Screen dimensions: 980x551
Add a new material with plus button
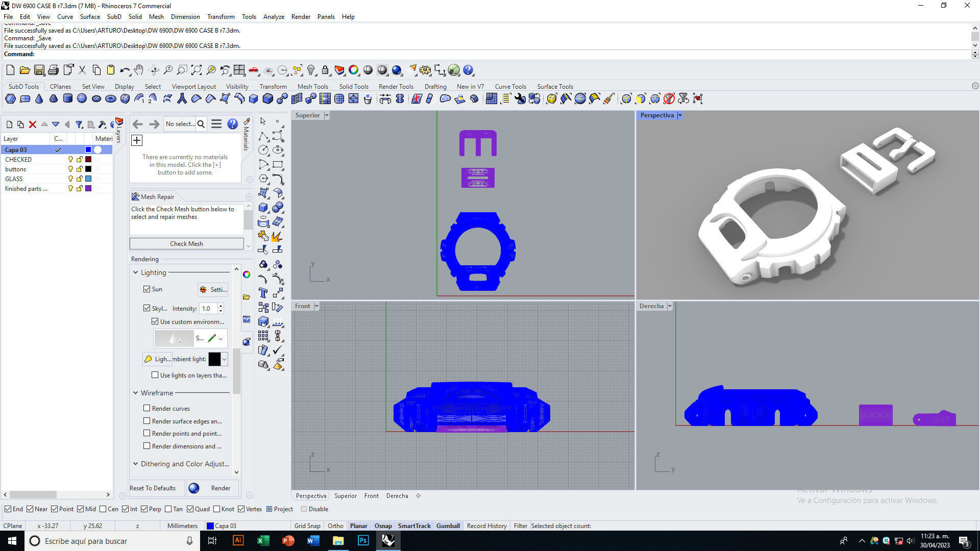coord(137,140)
